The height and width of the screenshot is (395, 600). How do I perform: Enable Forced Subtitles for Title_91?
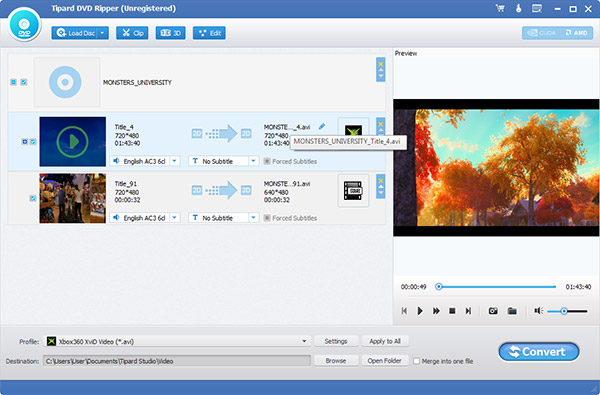pos(267,218)
